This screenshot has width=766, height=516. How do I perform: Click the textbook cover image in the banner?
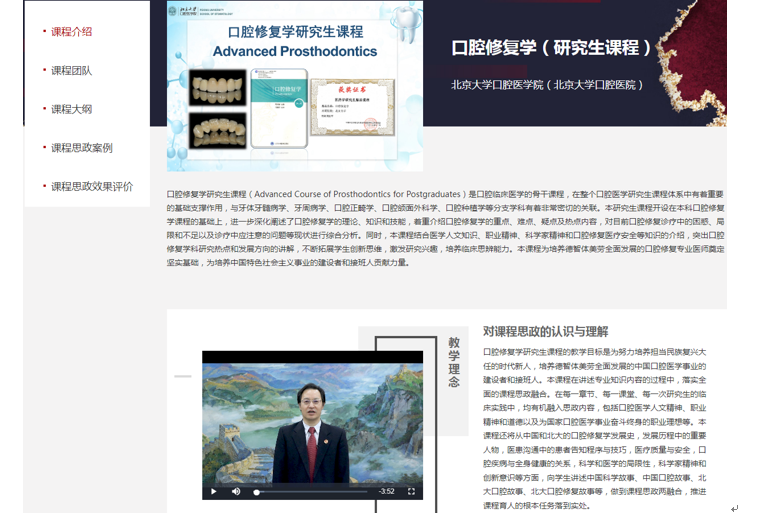tap(279, 108)
